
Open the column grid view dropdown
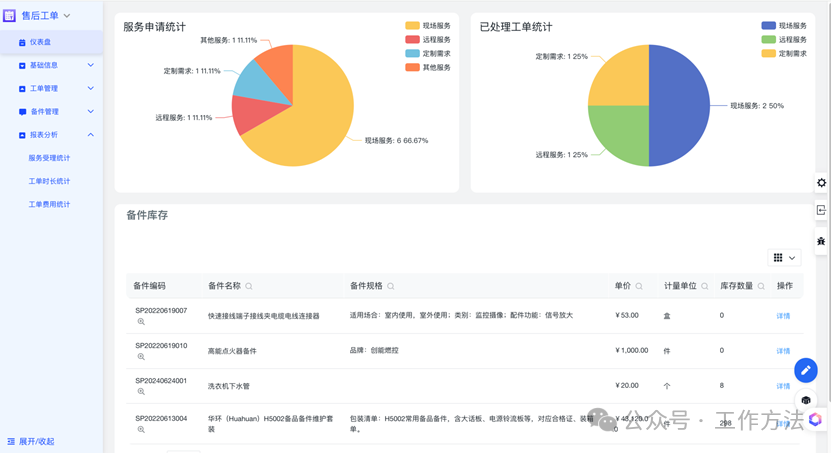pos(784,258)
